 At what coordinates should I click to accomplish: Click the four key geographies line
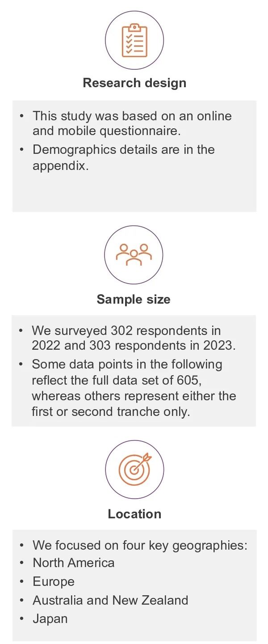140,546
